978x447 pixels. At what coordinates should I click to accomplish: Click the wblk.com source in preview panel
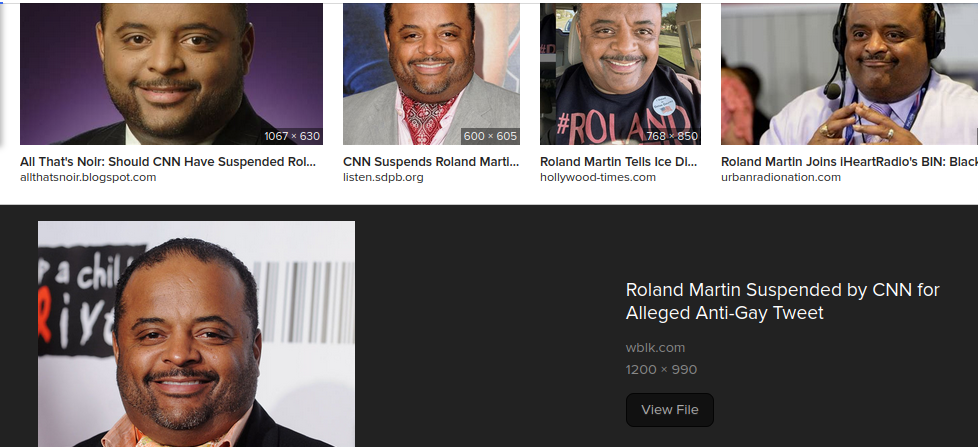[655, 348]
